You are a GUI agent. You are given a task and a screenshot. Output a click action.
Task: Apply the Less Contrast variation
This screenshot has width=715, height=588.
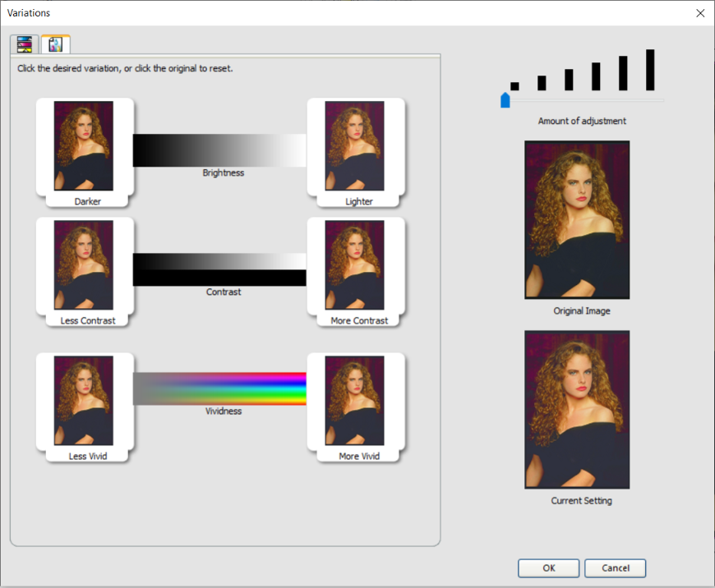pos(84,264)
